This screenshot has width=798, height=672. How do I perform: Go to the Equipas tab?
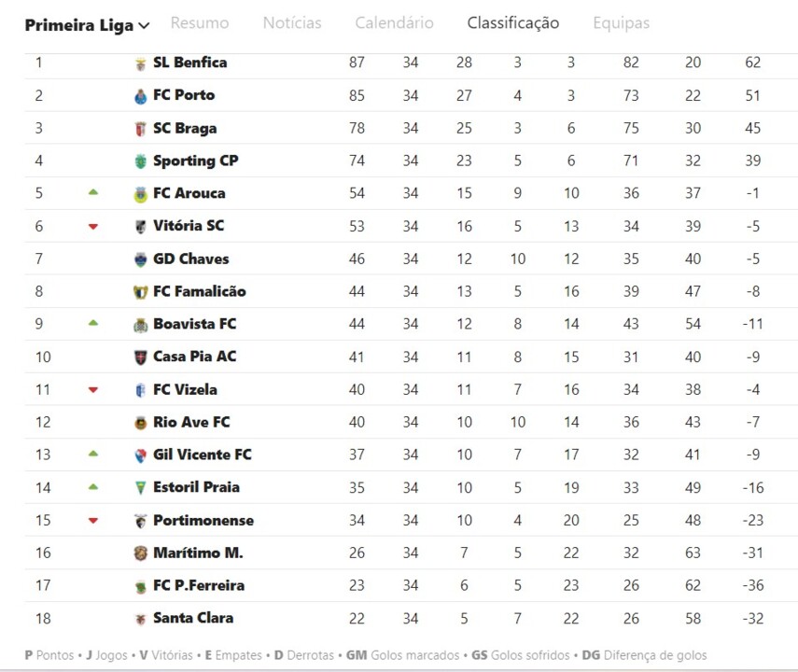point(621,23)
